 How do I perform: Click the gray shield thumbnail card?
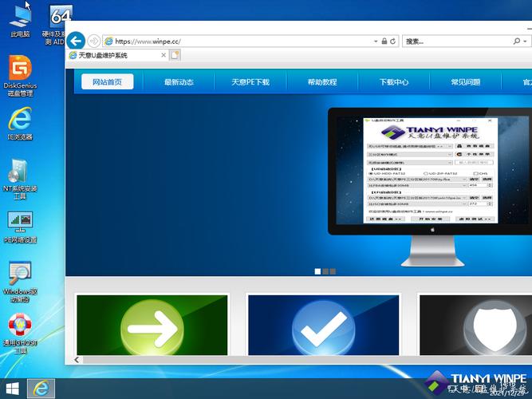(x=475, y=325)
